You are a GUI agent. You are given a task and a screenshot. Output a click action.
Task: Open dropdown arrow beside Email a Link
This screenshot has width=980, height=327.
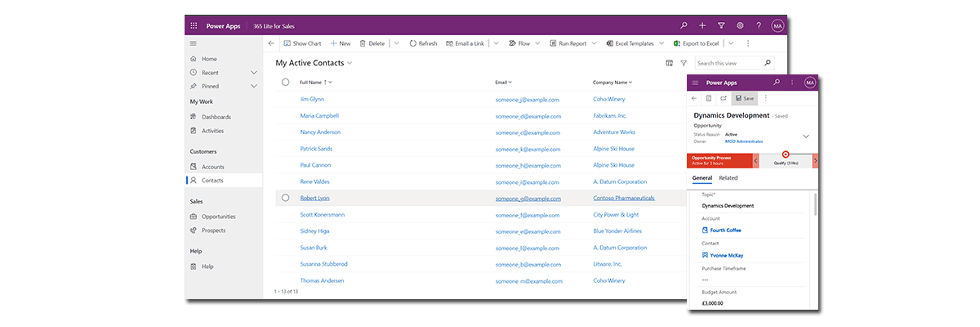pos(496,43)
